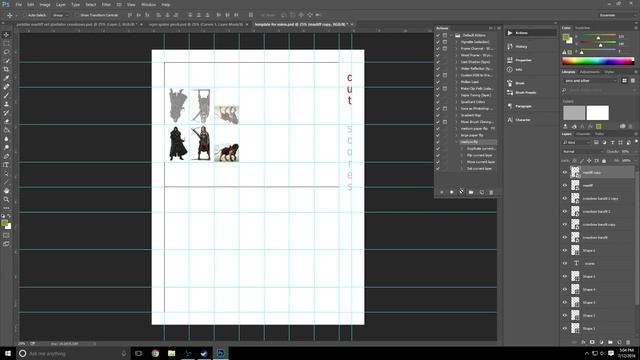Open the layer blend mode Normal dropdown
The width and height of the screenshot is (640, 360).
582,151
